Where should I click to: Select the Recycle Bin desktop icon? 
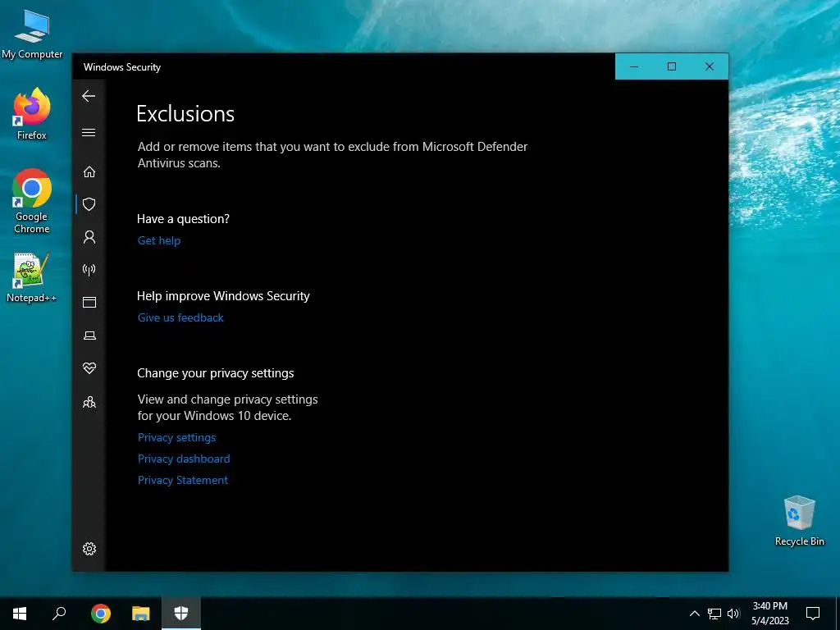tap(799, 521)
